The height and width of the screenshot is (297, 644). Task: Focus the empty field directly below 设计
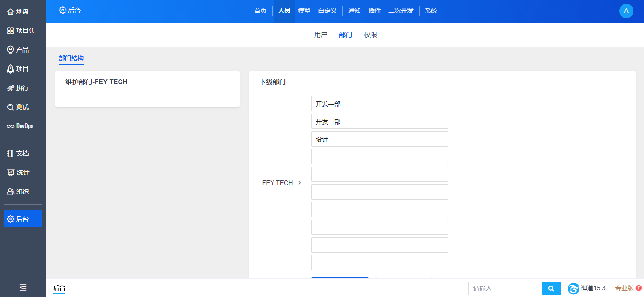point(380,157)
